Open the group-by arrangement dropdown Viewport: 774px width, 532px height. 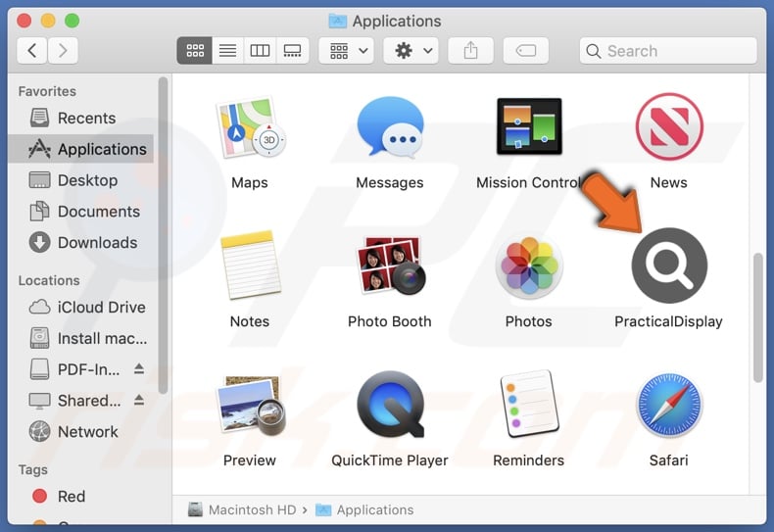[347, 50]
